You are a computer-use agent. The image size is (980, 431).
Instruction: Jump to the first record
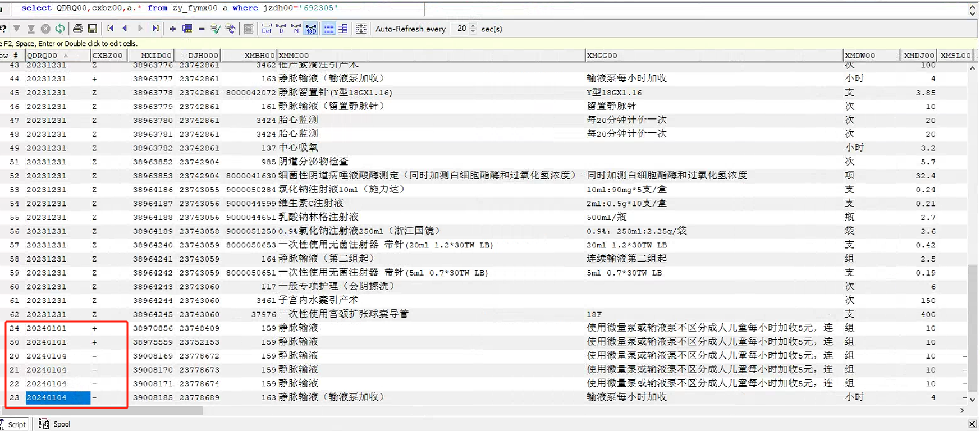(x=111, y=29)
